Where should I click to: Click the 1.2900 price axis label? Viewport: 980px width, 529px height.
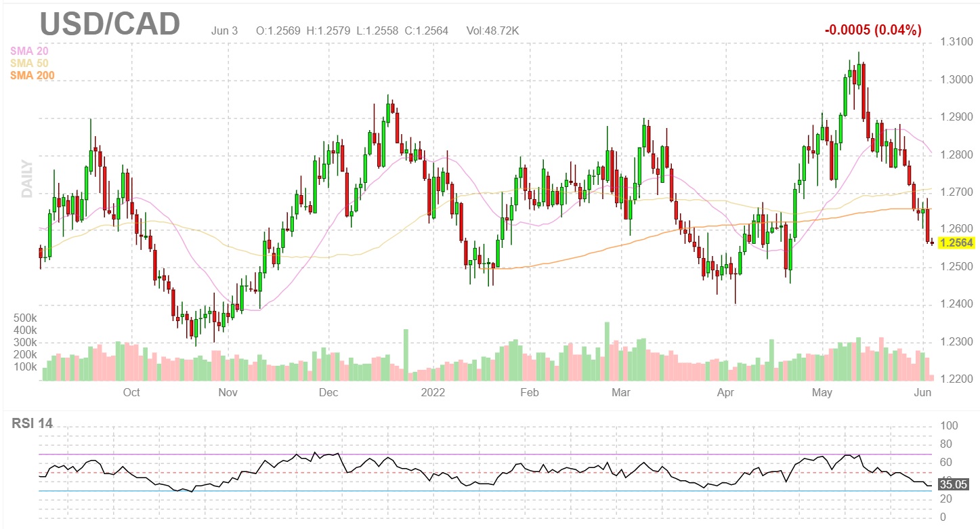pyautogui.click(x=956, y=117)
